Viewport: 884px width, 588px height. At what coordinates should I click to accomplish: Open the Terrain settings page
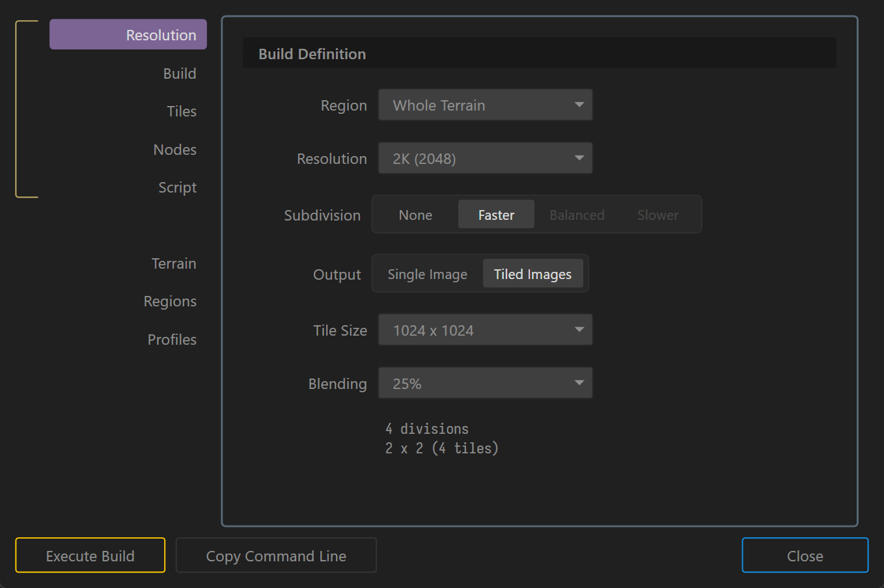pyautogui.click(x=174, y=263)
